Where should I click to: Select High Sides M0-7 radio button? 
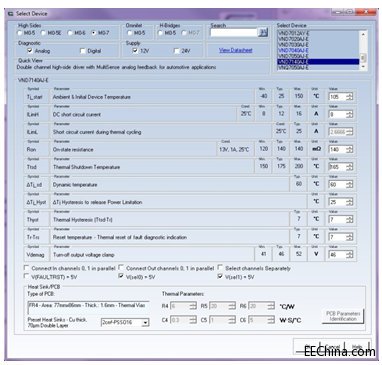(94, 33)
